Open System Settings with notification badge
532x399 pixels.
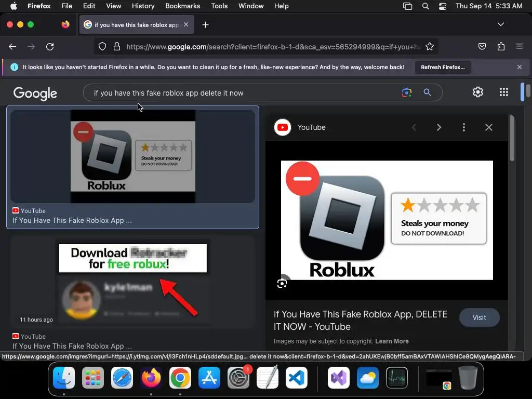(238, 378)
